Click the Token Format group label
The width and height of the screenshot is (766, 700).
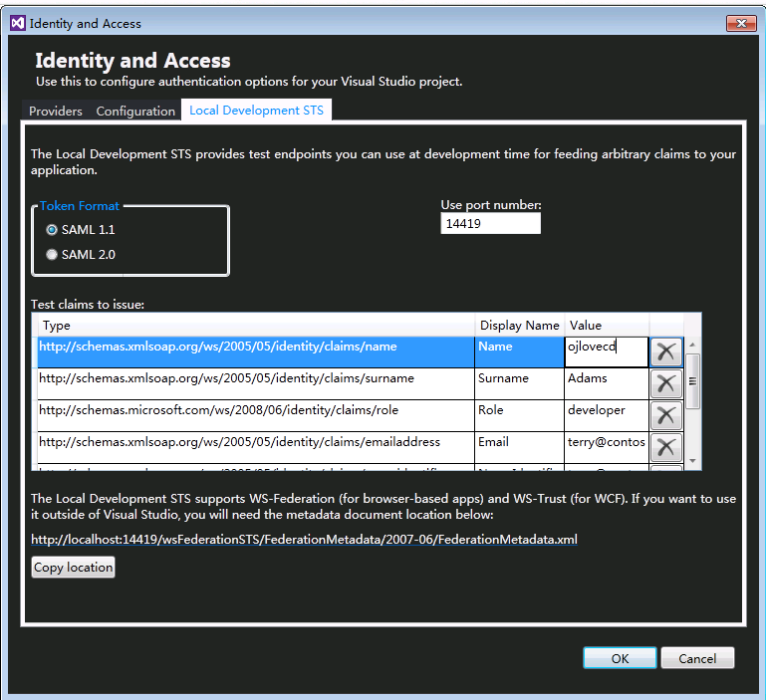(x=80, y=206)
